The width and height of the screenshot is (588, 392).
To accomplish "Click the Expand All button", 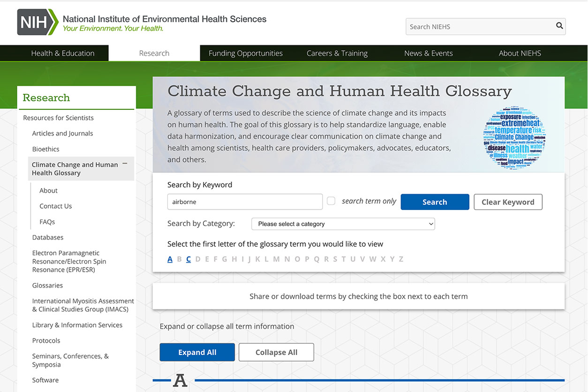I will [197, 353].
